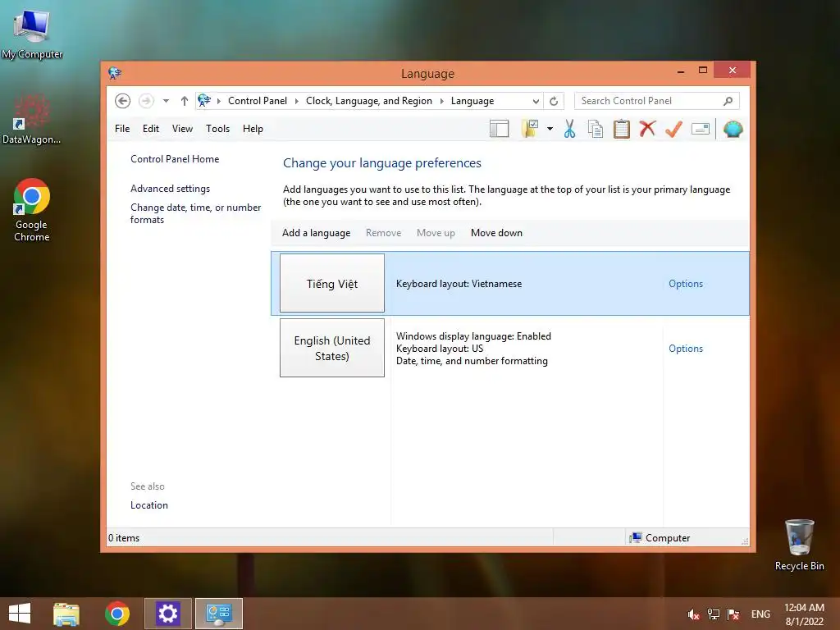Open the Edit menu

coord(151,129)
